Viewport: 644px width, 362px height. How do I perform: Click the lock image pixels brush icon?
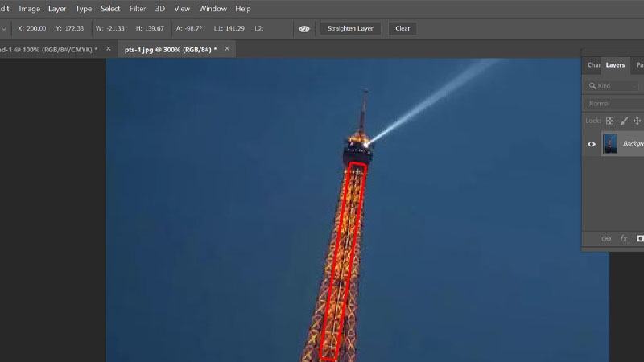624,121
